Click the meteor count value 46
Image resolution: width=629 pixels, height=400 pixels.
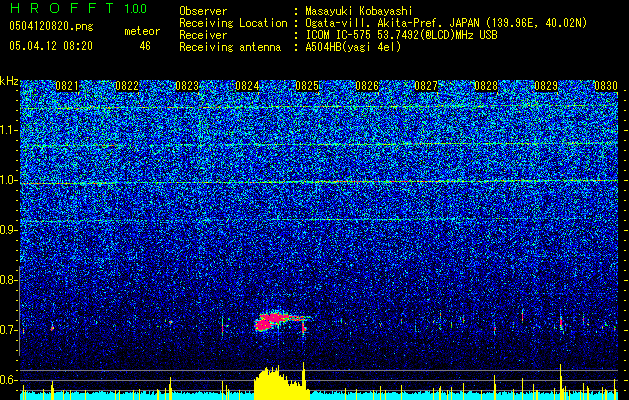(145, 46)
